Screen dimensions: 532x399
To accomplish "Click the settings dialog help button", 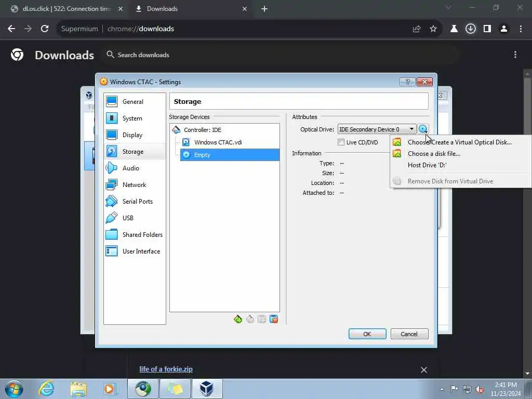I will tap(407, 82).
